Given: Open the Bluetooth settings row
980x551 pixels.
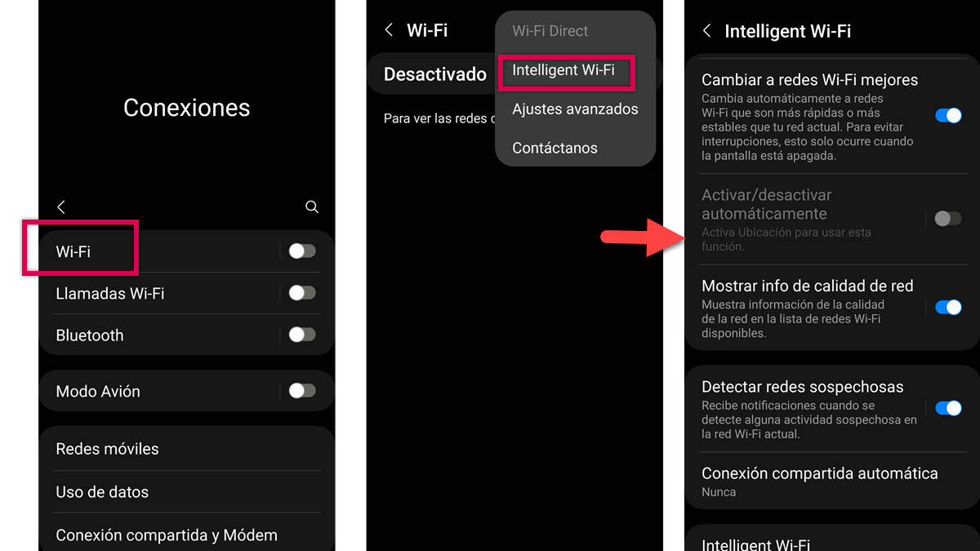Looking at the screenshot, I should pos(186,335).
